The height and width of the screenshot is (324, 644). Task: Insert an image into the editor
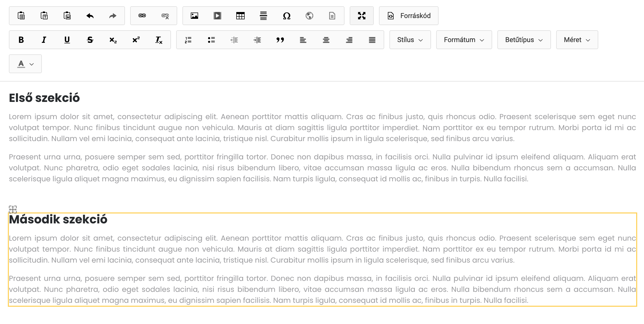[x=195, y=16]
